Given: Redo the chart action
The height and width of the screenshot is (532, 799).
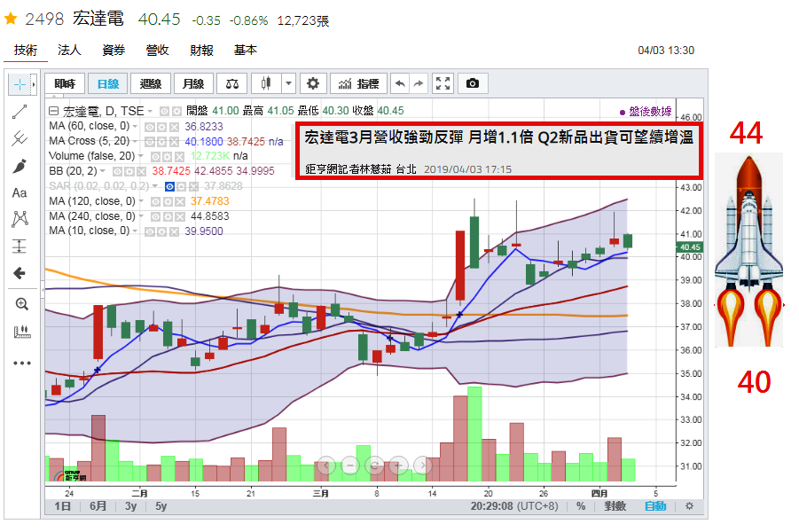Looking at the screenshot, I should (419, 83).
